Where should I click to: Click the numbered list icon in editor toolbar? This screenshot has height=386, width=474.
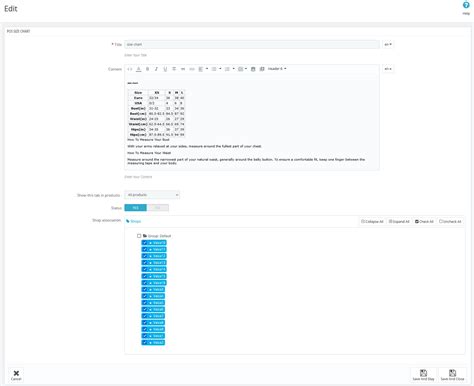pyautogui.click(x=227, y=69)
